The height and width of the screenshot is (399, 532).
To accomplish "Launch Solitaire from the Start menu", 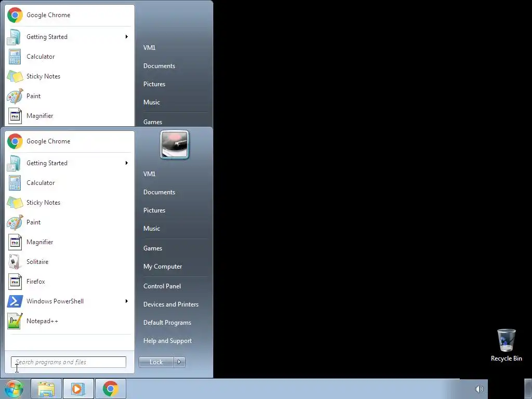I will 69,262.
